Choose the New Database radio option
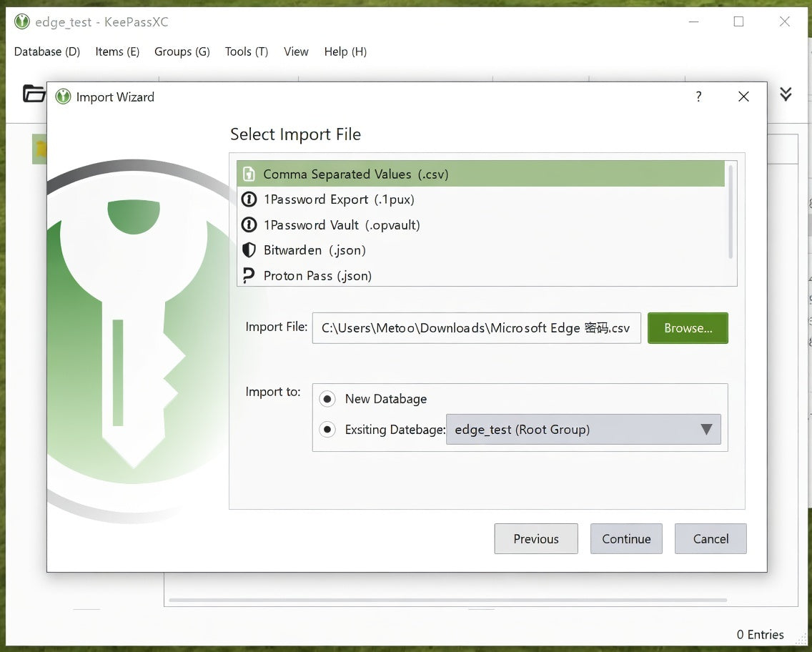 327,399
